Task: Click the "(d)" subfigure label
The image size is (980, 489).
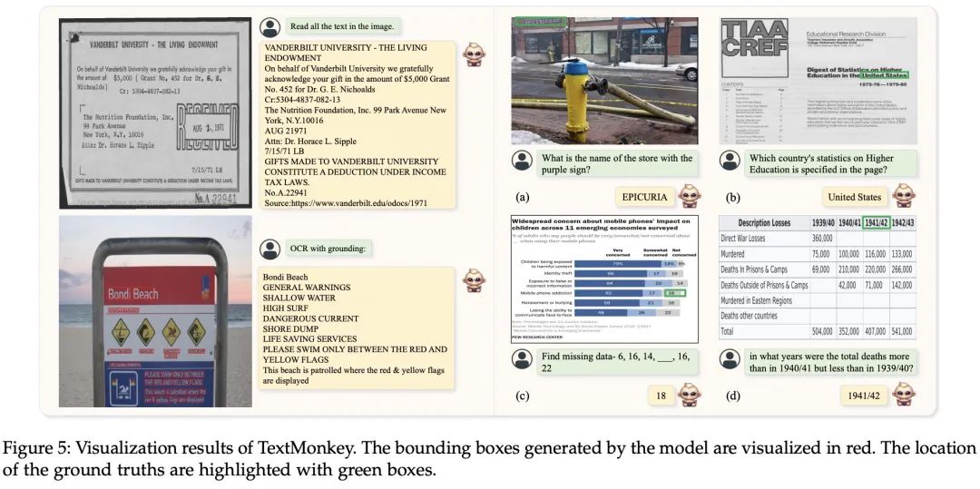Action: click(x=732, y=396)
